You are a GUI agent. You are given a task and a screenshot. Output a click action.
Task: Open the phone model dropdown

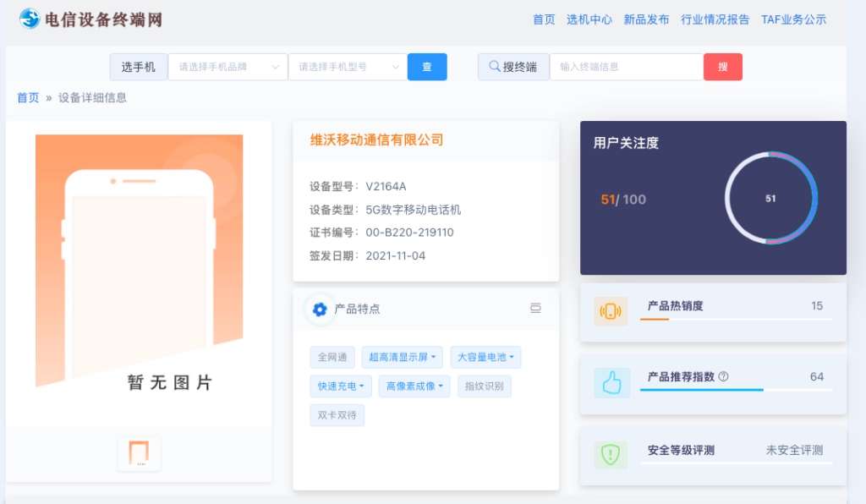[x=348, y=67]
